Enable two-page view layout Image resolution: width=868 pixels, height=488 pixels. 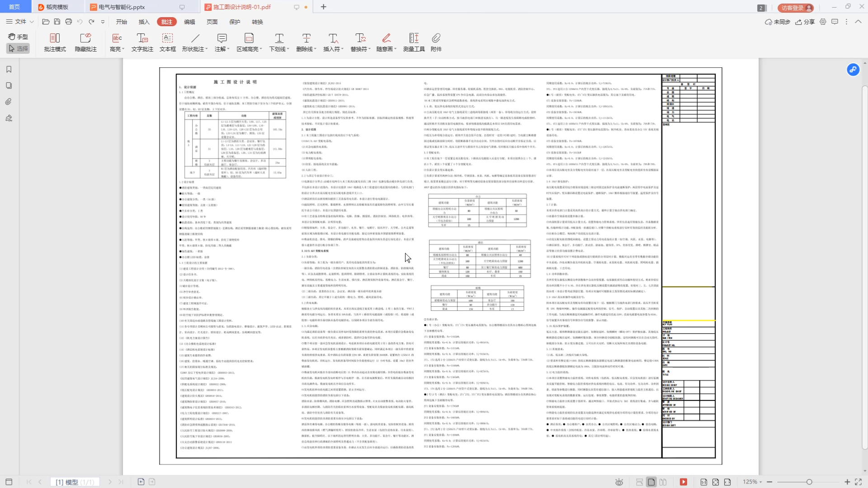[x=663, y=482]
